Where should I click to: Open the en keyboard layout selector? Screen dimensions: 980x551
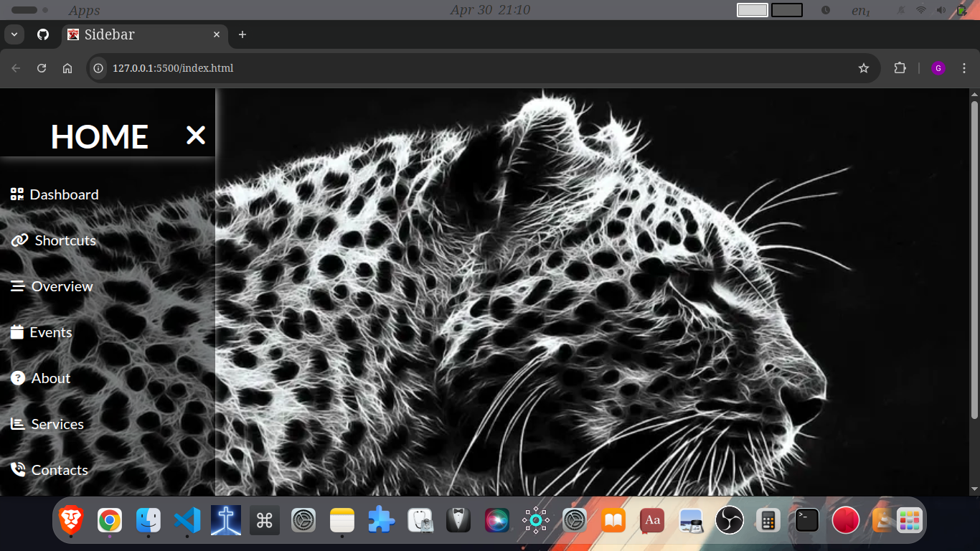click(x=861, y=10)
